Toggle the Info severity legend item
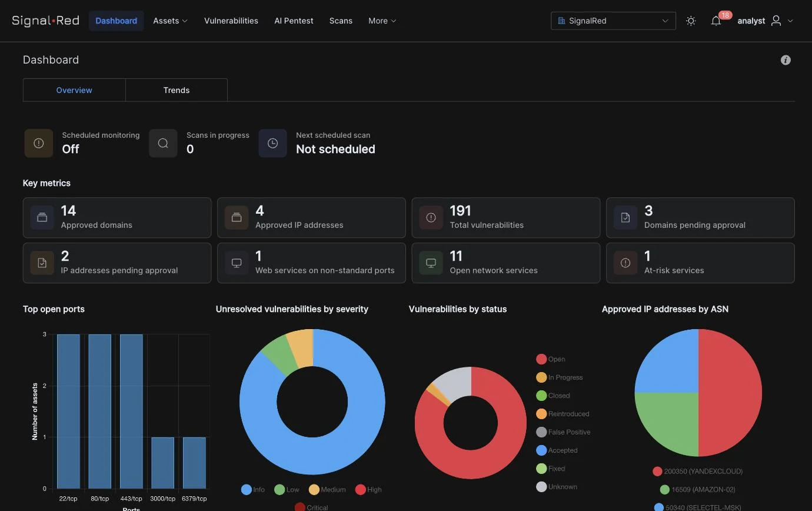This screenshot has width=812, height=511. pos(253,490)
